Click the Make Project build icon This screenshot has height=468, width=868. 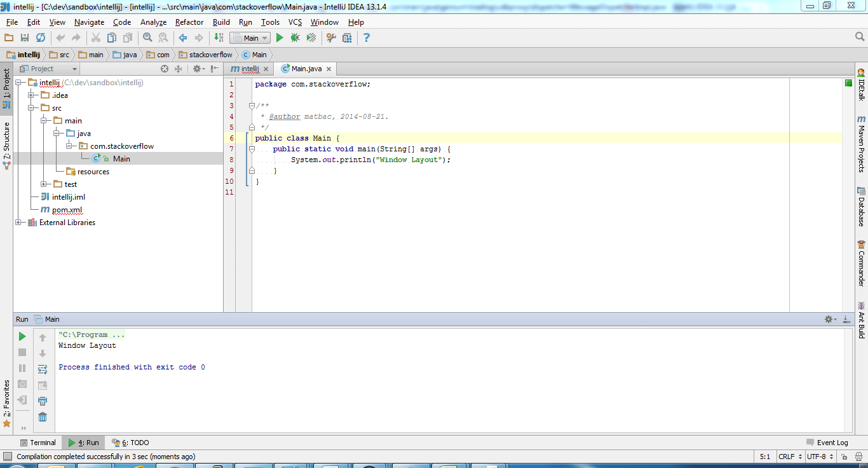click(219, 38)
